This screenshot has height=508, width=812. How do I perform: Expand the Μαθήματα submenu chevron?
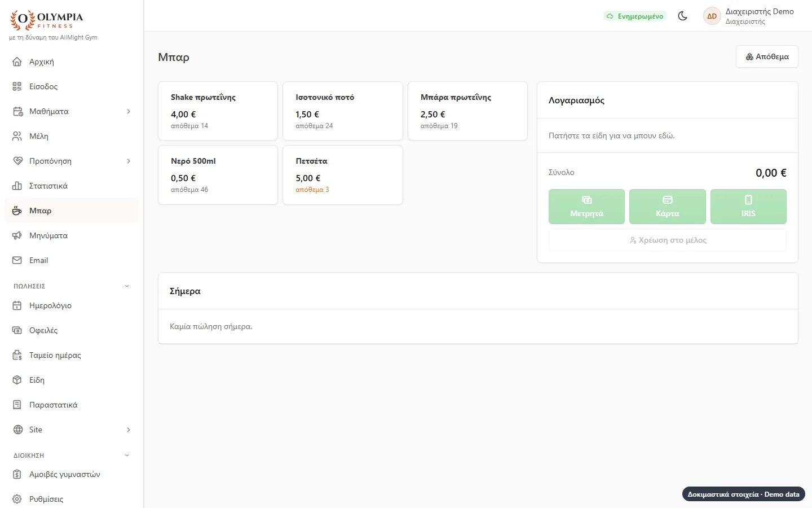[x=129, y=111]
